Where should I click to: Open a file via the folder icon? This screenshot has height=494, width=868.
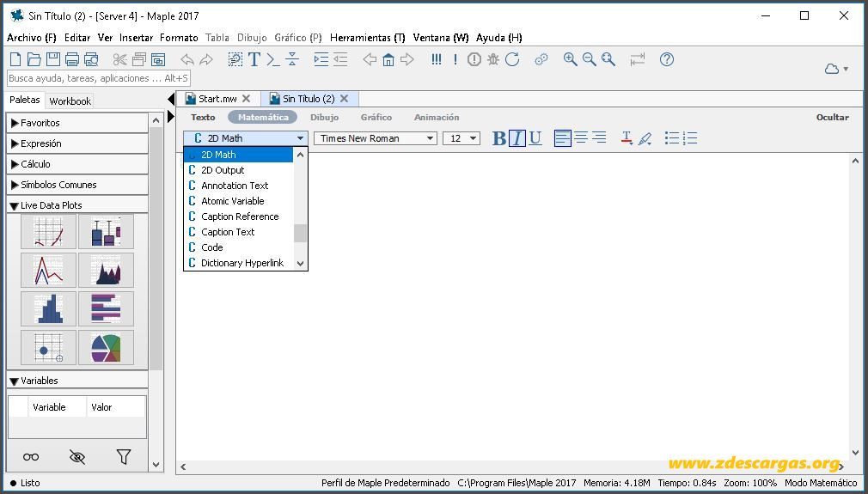point(34,59)
